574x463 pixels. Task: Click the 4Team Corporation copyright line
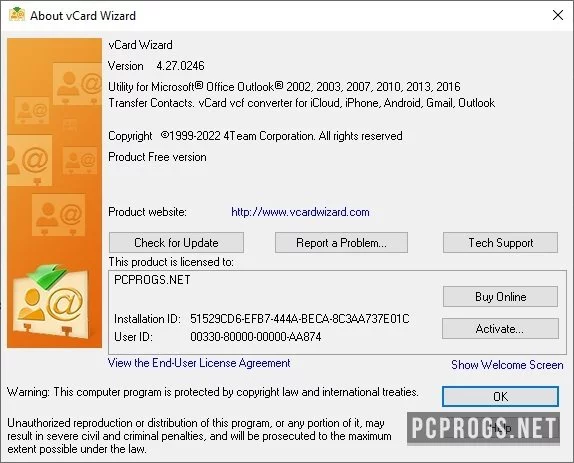(255, 136)
